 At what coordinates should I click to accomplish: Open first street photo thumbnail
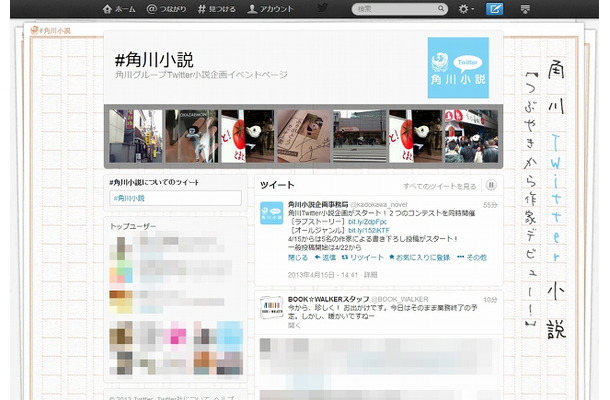click(x=135, y=136)
